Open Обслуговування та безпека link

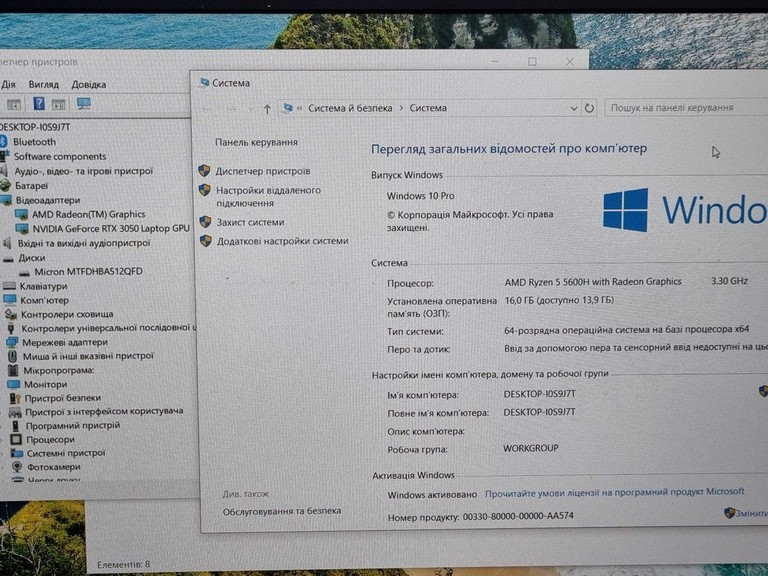tap(282, 511)
